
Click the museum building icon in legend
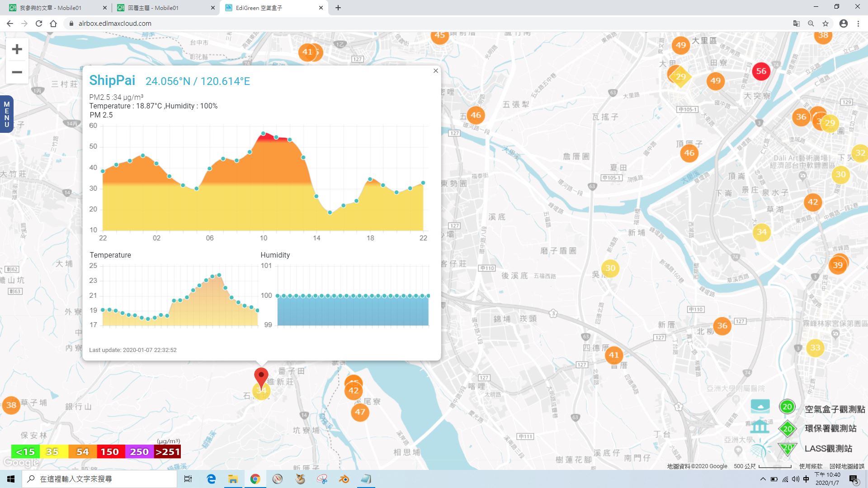click(760, 426)
